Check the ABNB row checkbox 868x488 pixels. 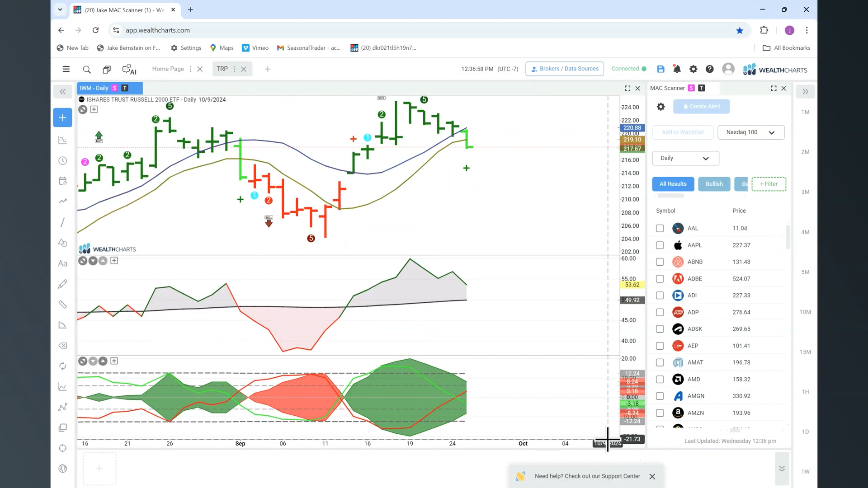click(660, 262)
